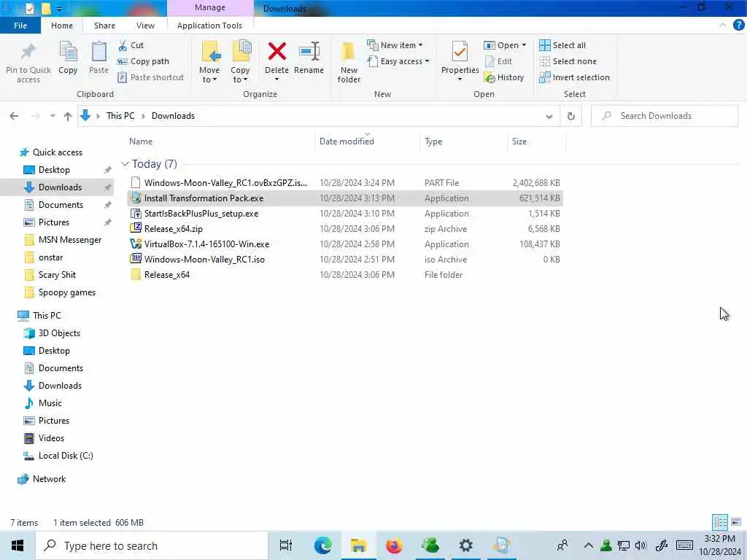Select VirtualBox-7.1.4-165100-Win.exe file
Image resolution: width=747 pixels, height=560 pixels.
345,244
